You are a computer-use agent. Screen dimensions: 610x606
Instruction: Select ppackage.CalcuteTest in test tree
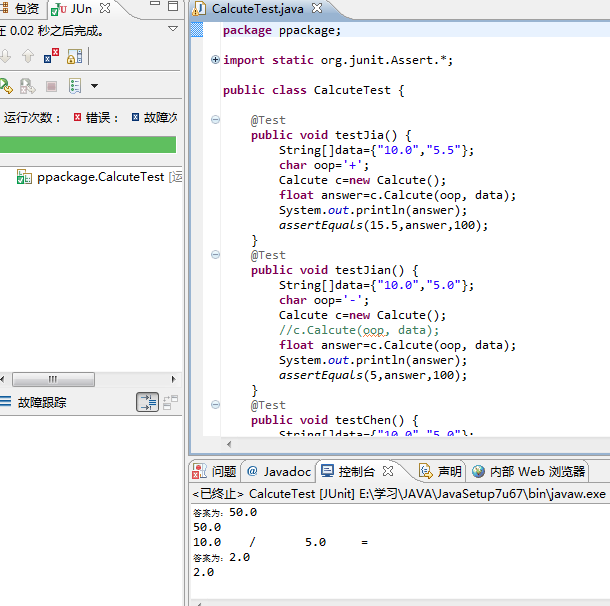(100, 177)
